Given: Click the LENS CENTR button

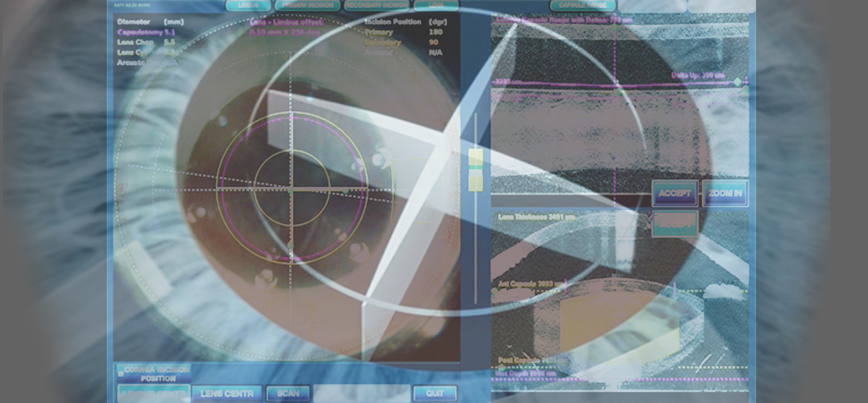Looking at the screenshot, I should [x=227, y=394].
